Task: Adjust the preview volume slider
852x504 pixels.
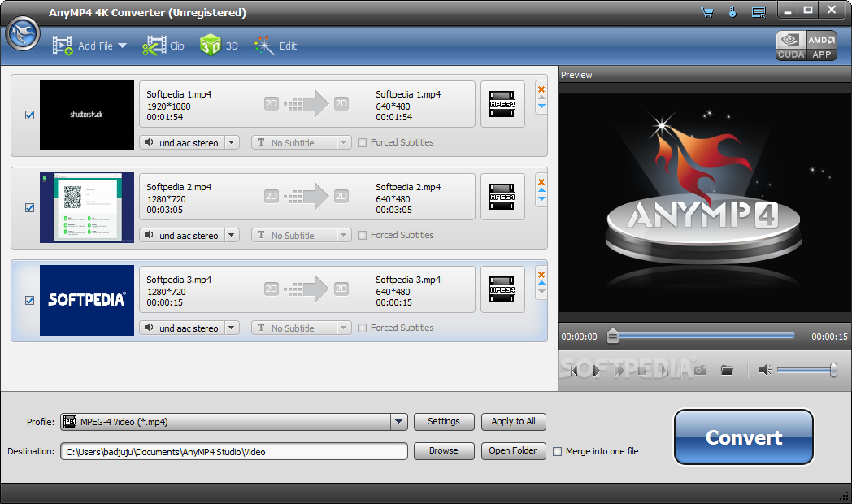Action: [x=807, y=370]
